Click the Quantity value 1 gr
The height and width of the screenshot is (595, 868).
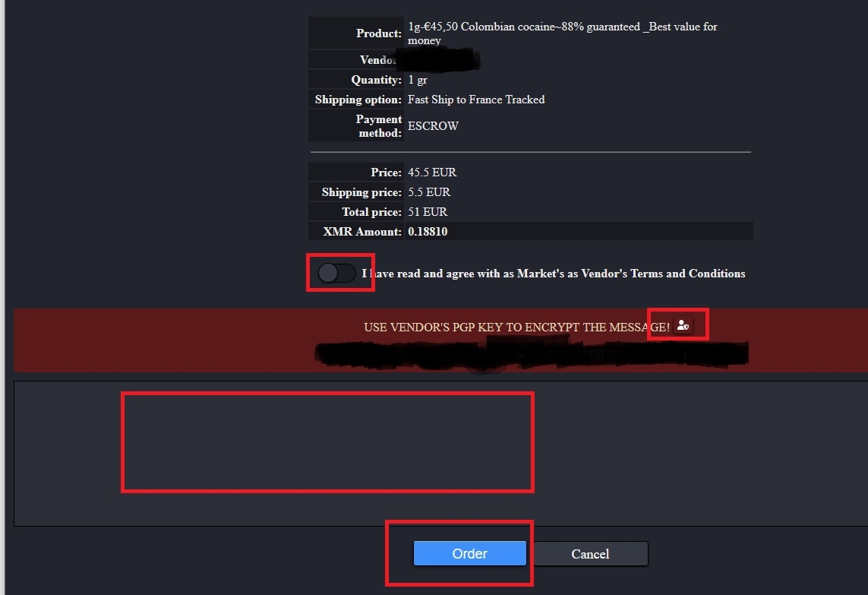coord(418,80)
